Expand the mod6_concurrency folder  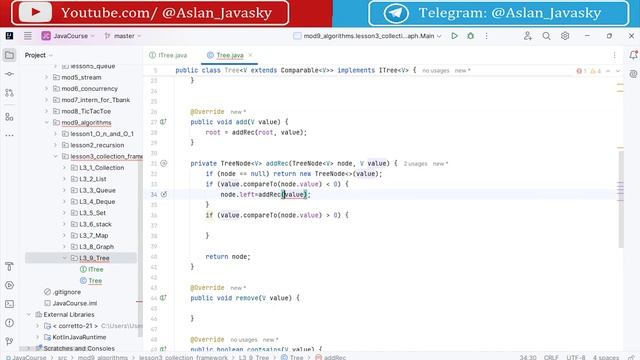46,89
